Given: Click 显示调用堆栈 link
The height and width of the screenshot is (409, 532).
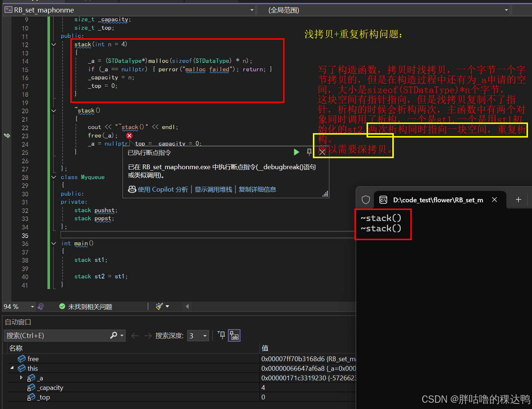Looking at the screenshot, I should click(213, 189).
